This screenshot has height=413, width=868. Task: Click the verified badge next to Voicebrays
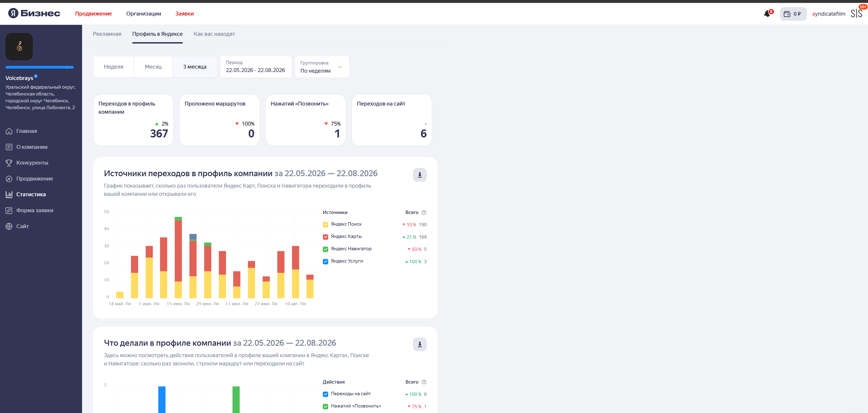point(36,76)
